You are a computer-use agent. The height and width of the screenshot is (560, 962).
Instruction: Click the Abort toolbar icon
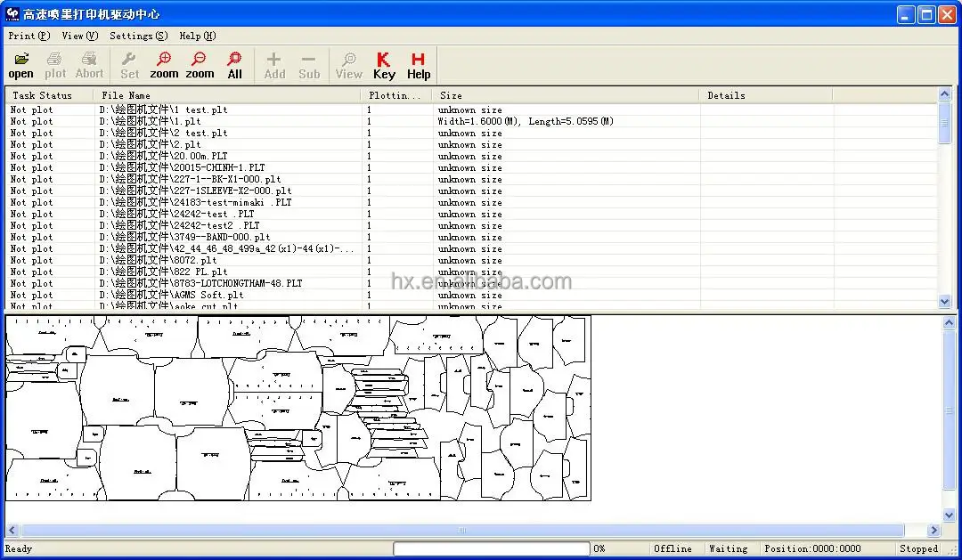click(x=90, y=65)
